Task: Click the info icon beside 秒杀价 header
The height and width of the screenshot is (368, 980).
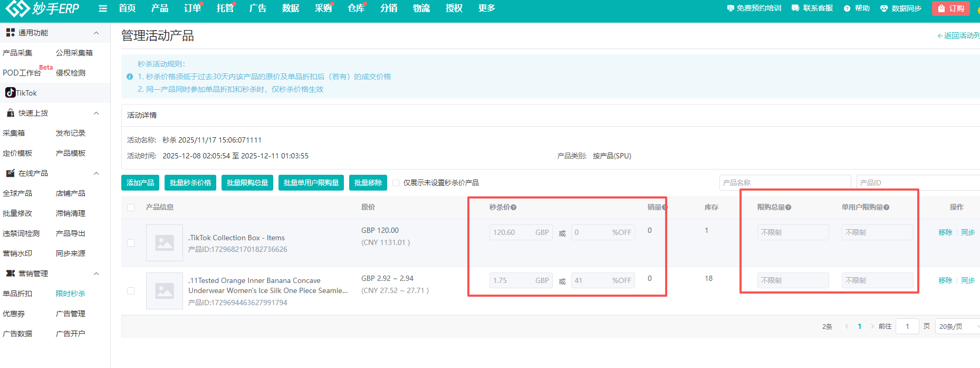Action: pos(514,207)
